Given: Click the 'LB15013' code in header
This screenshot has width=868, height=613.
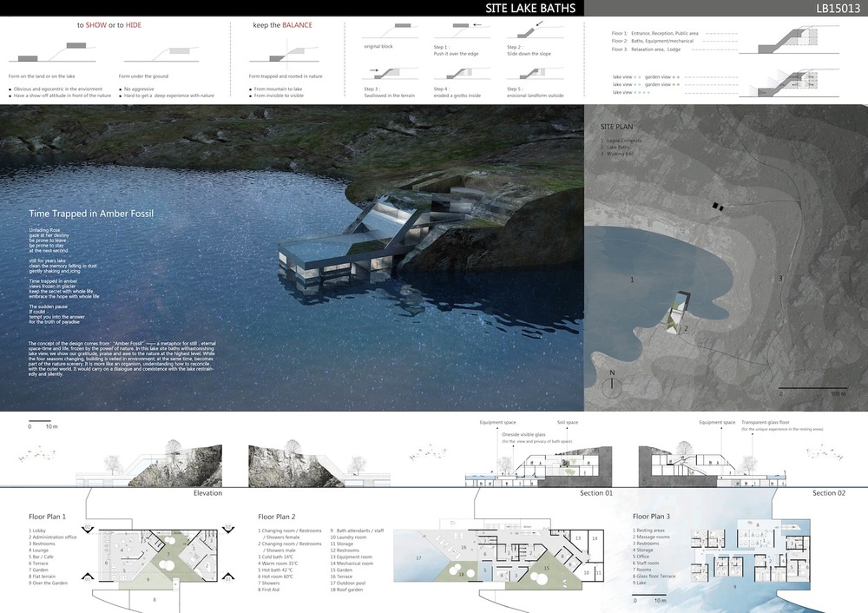Looking at the screenshot, I should pos(837,9).
